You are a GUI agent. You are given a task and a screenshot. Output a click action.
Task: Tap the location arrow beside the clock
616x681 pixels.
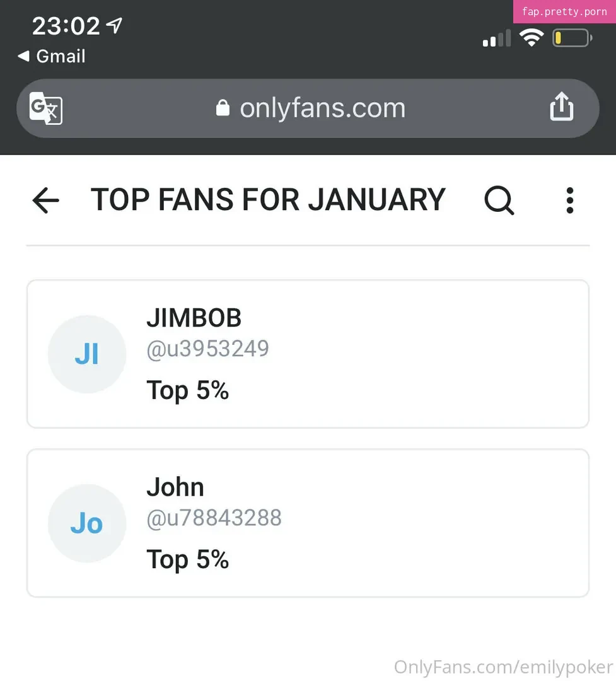tap(114, 25)
